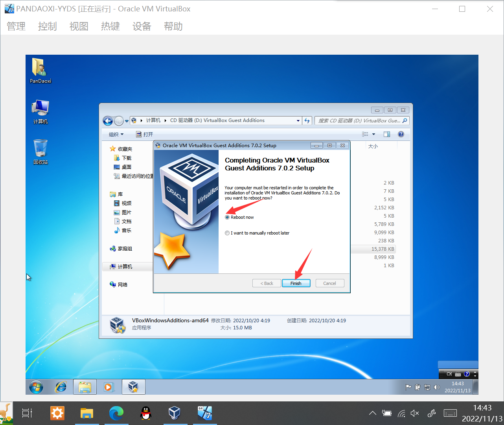Select 文档 library
The image size is (504, 425).
123,221
